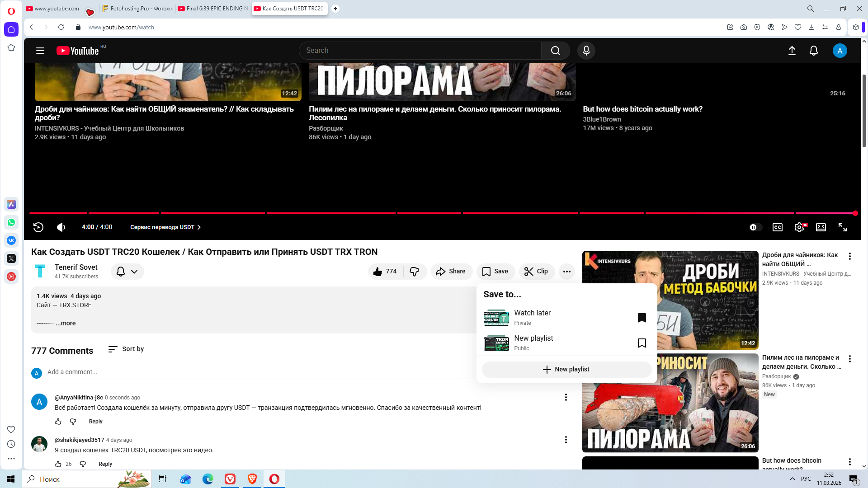Open the player settings gear
Image resolution: width=868 pixels, height=488 pixels.
click(799, 227)
